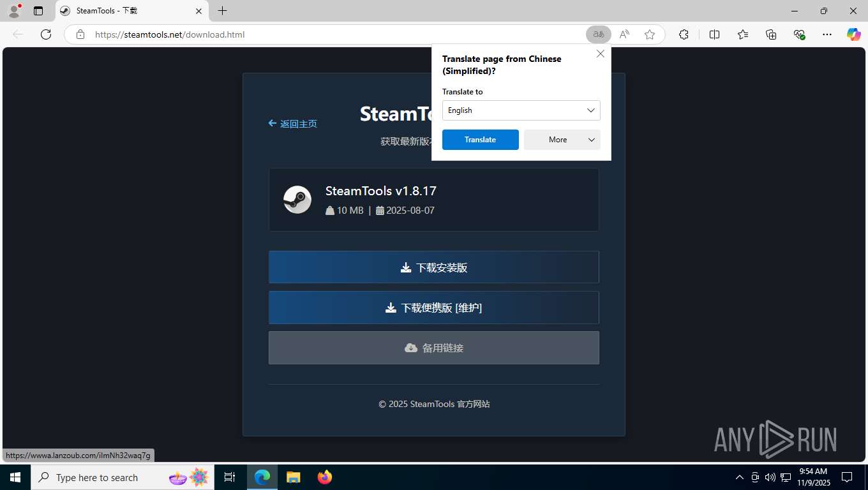Open the Favorites list icon

point(743,34)
